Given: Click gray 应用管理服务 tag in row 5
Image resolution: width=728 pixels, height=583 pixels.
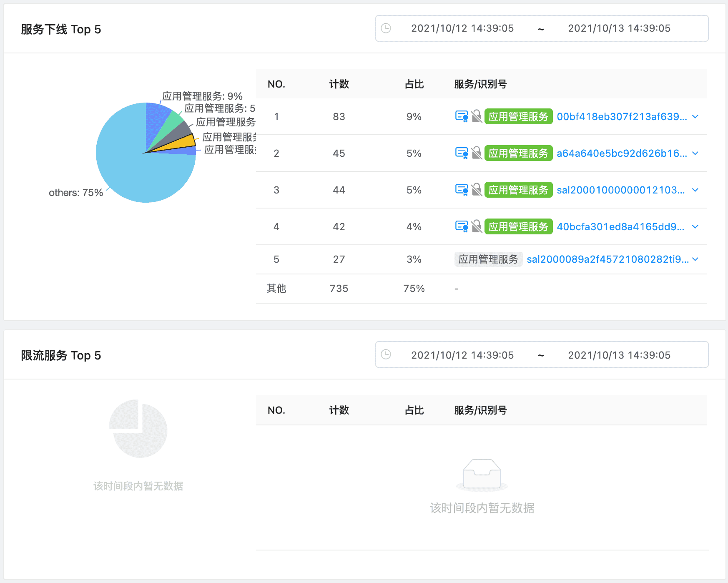Looking at the screenshot, I should coord(488,259).
